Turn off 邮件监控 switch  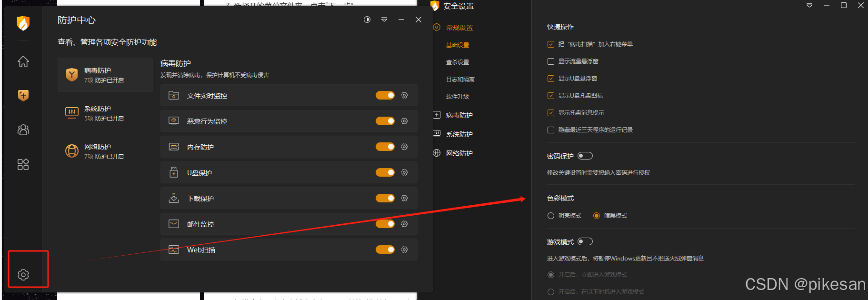385,224
